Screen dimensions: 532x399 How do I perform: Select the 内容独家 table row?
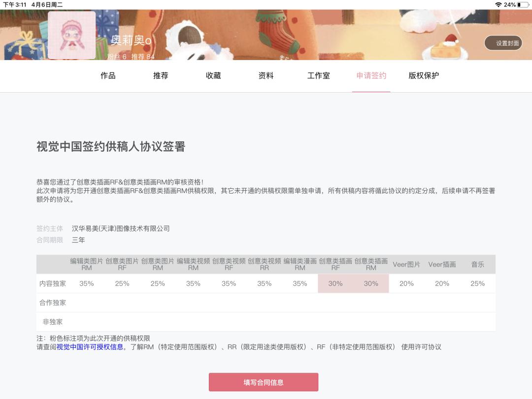point(52,283)
